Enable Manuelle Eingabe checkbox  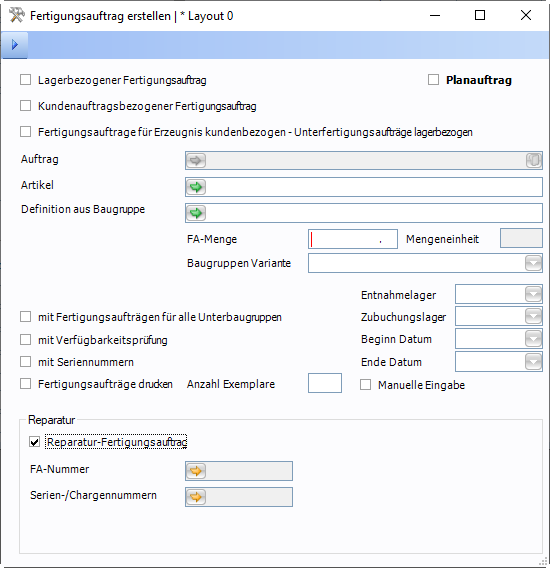pyautogui.click(x=366, y=385)
